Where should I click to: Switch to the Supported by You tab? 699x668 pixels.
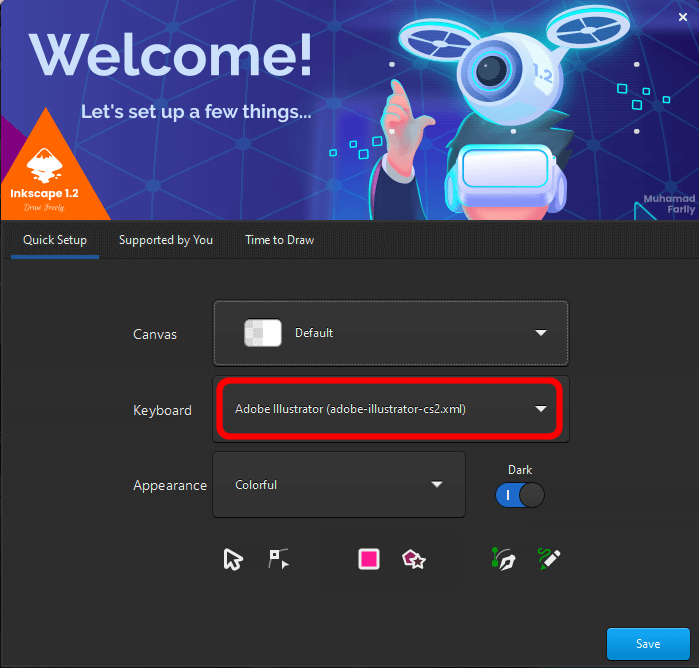pyautogui.click(x=166, y=240)
